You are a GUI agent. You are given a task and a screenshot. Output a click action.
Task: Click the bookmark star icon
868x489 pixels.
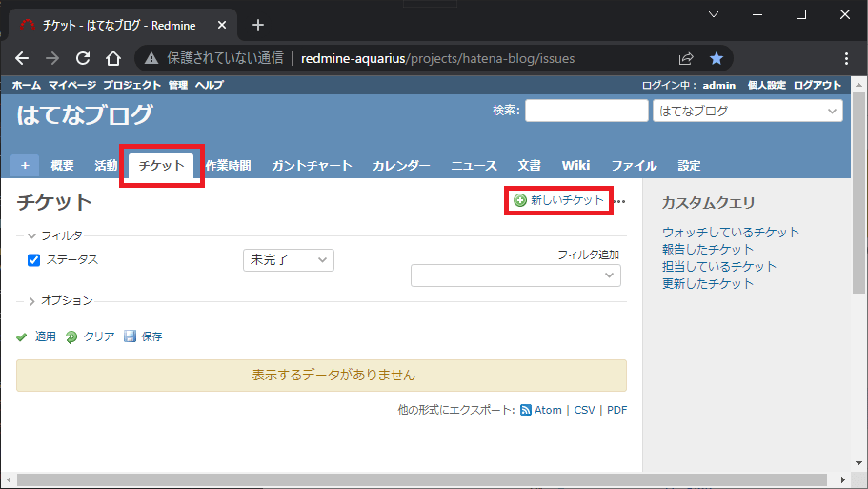tap(717, 58)
